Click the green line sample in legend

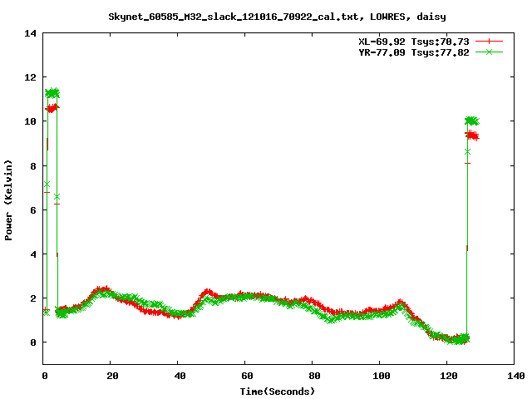pos(489,52)
